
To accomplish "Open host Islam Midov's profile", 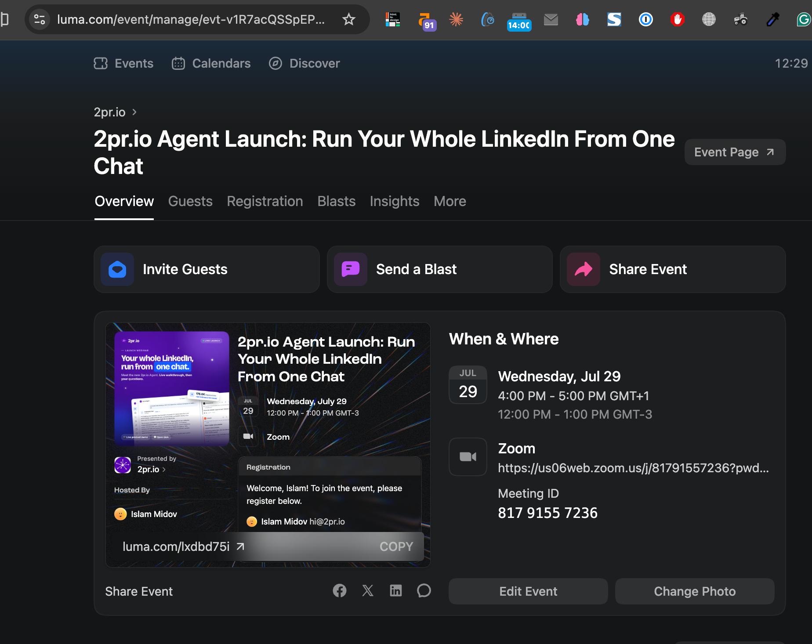I will [x=146, y=514].
